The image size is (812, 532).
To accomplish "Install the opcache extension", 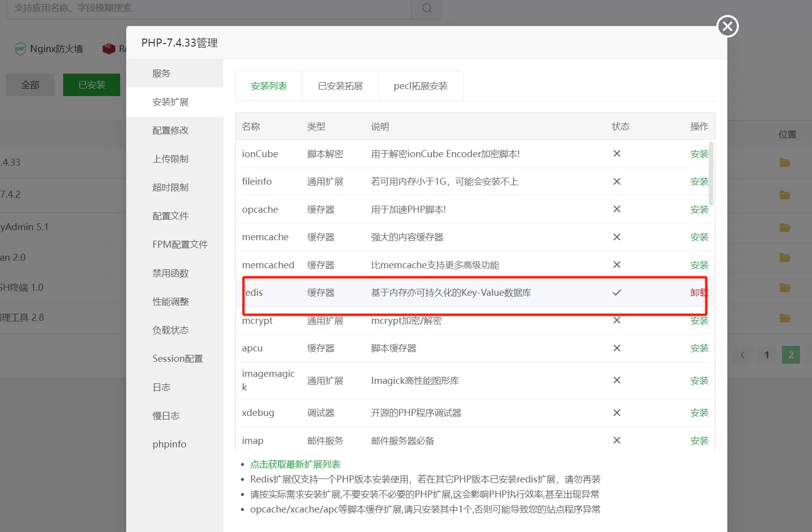I will [699, 209].
